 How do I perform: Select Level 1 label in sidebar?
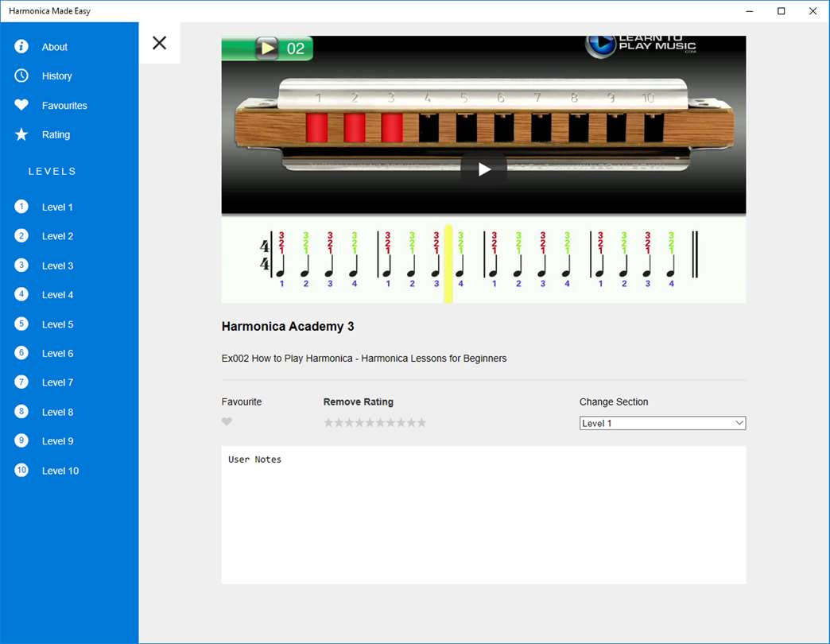(x=57, y=207)
